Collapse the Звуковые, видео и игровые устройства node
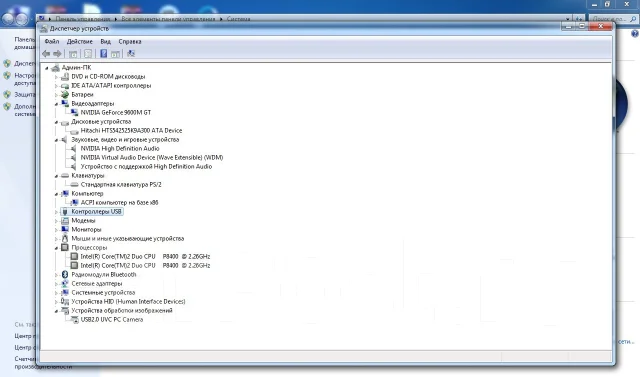Image resolution: width=640 pixels, height=377 pixels. [56, 140]
